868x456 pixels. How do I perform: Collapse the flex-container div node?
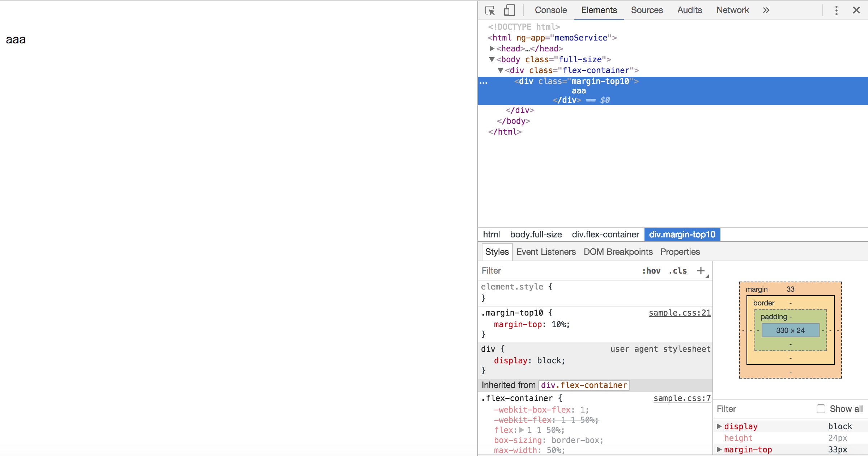coord(501,70)
